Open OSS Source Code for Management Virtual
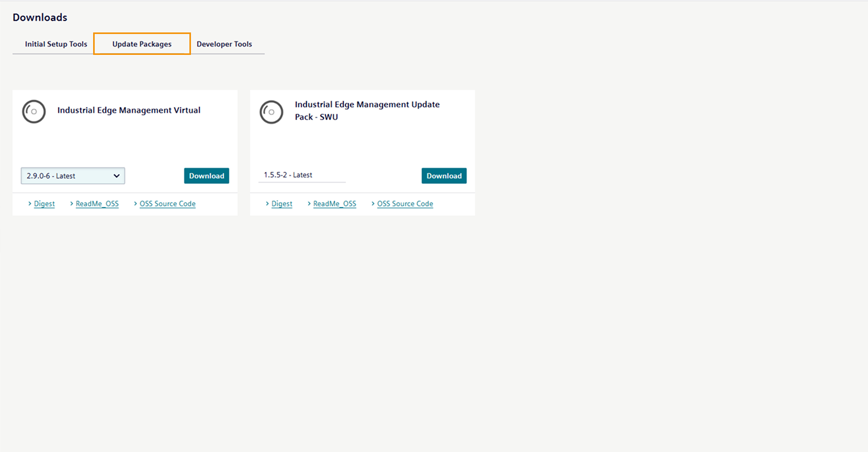Image resolution: width=868 pixels, height=452 pixels. (x=167, y=204)
